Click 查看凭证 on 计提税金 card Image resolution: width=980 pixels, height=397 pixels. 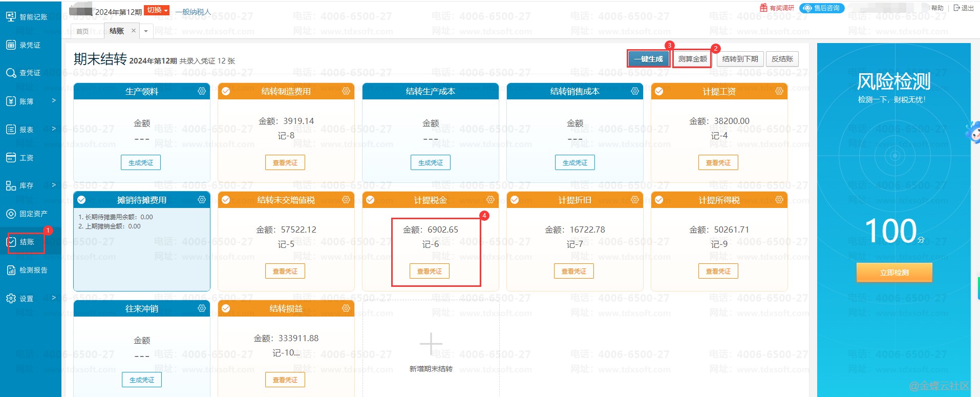(x=429, y=271)
